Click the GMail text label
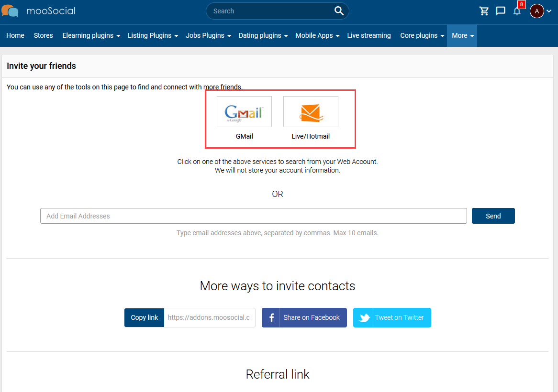 coord(245,136)
